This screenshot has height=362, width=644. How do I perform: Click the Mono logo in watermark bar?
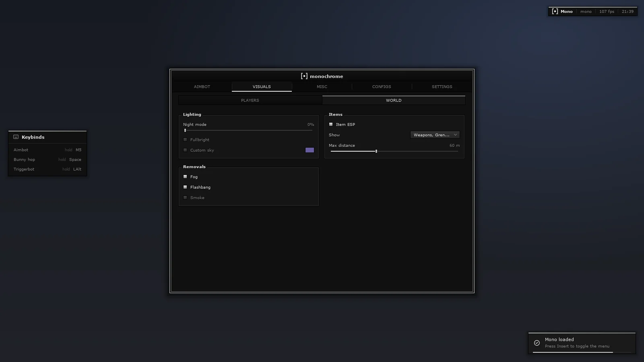(x=555, y=11)
